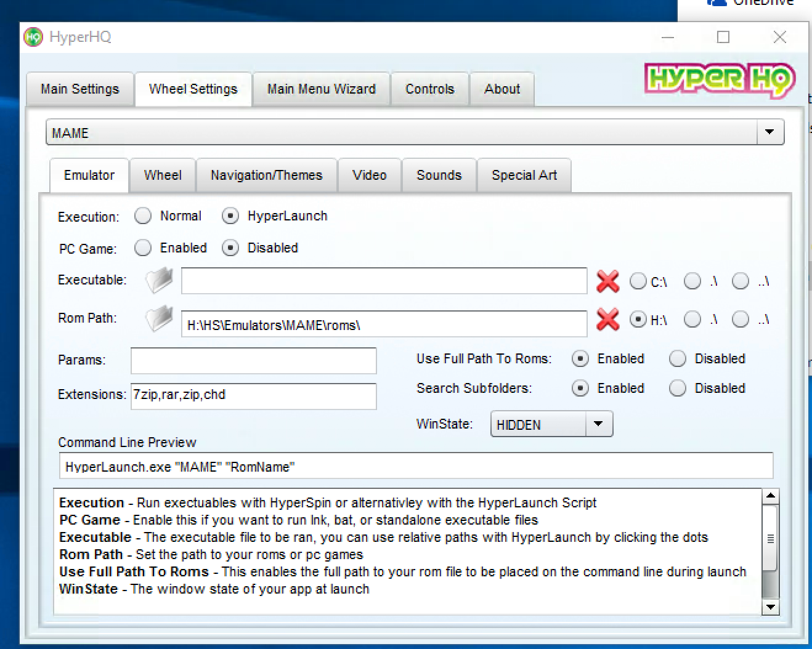
Task: Choose H:\ radio for Rom Path
Action: pos(638,320)
